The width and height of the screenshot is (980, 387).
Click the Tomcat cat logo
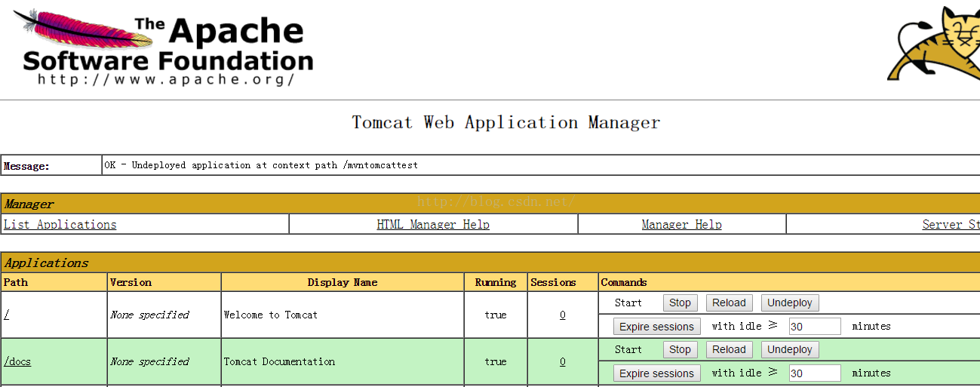[x=934, y=43]
